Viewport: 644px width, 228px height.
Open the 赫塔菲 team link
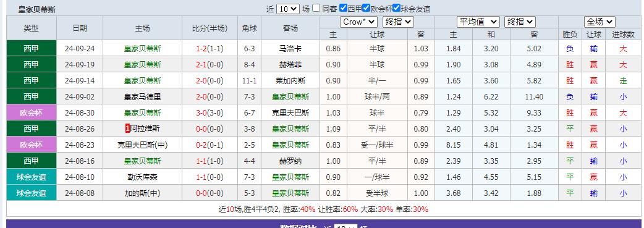click(290, 64)
